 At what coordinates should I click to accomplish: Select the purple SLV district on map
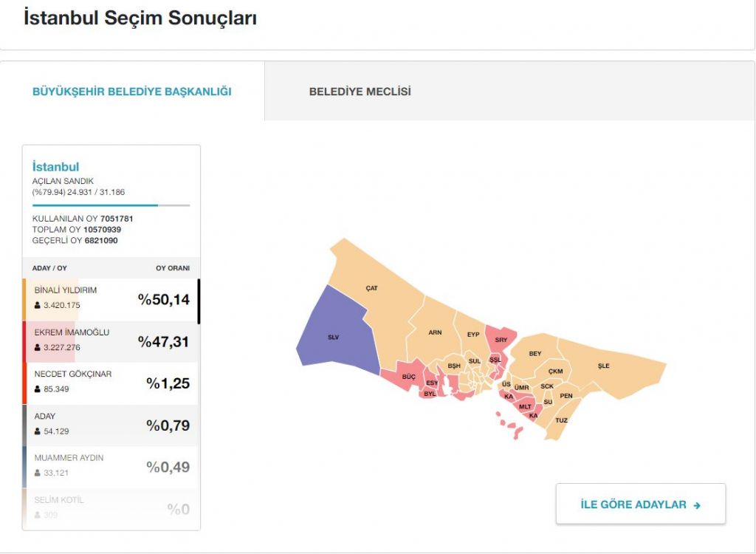(x=334, y=337)
